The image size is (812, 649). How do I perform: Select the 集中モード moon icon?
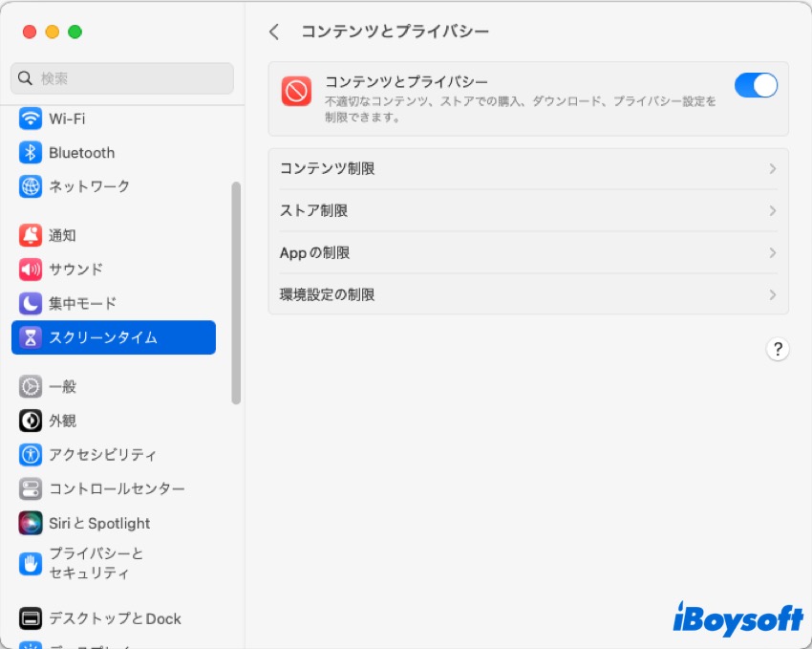(31, 304)
